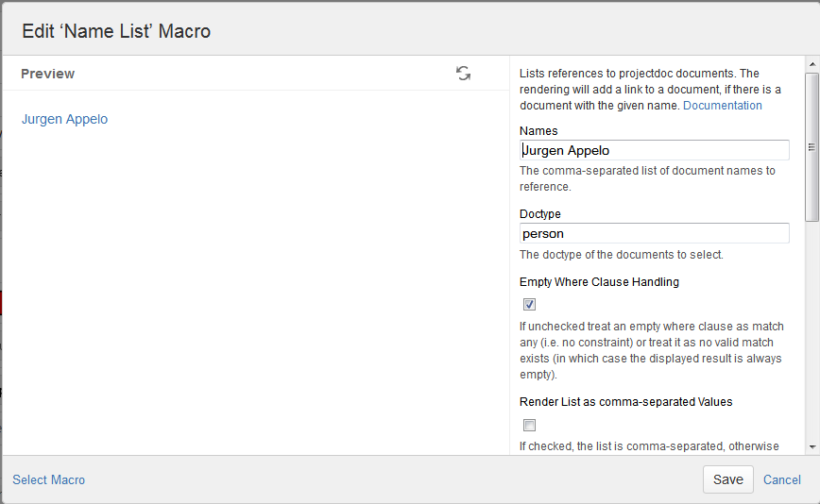
Task: Click the refresh preview icon
Action: click(463, 74)
